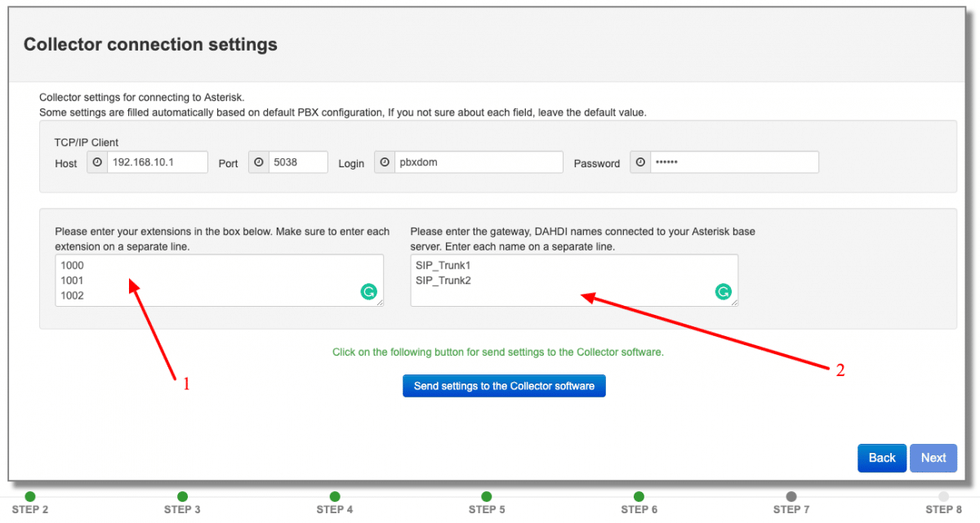
Task: Click the clock icon beside Password field
Action: pos(640,162)
